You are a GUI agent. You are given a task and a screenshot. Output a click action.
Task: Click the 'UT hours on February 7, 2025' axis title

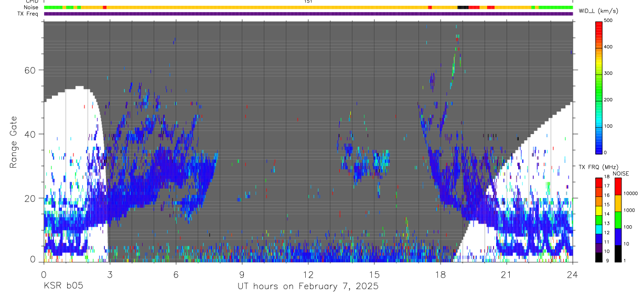point(308,287)
